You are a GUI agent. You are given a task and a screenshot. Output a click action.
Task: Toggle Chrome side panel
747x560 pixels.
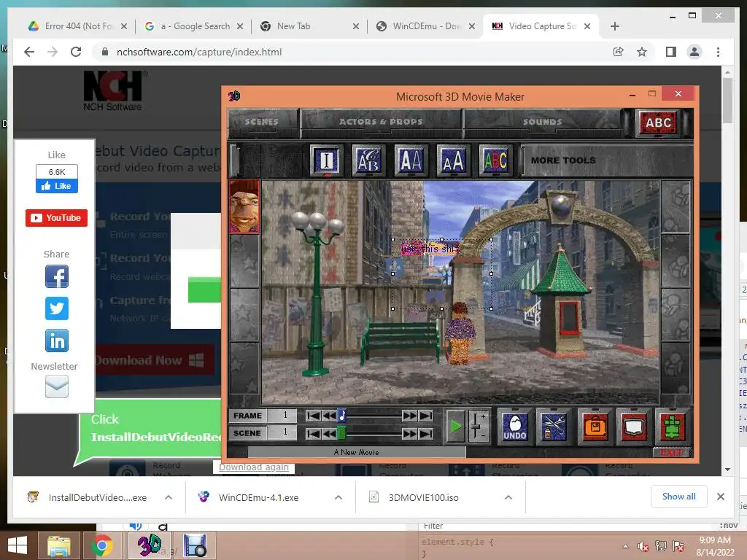671,52
